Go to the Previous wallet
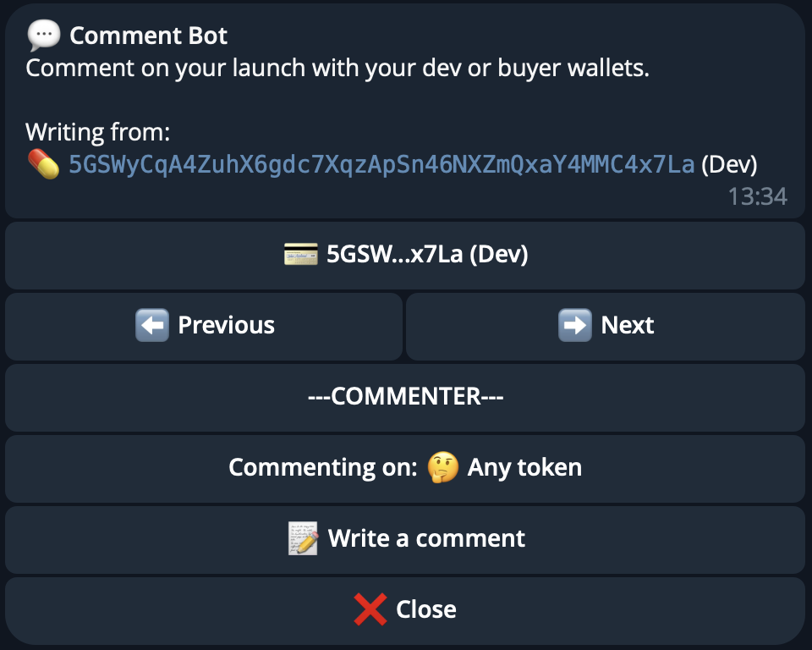Screen dimensions: 812x650 coord(204,326)
